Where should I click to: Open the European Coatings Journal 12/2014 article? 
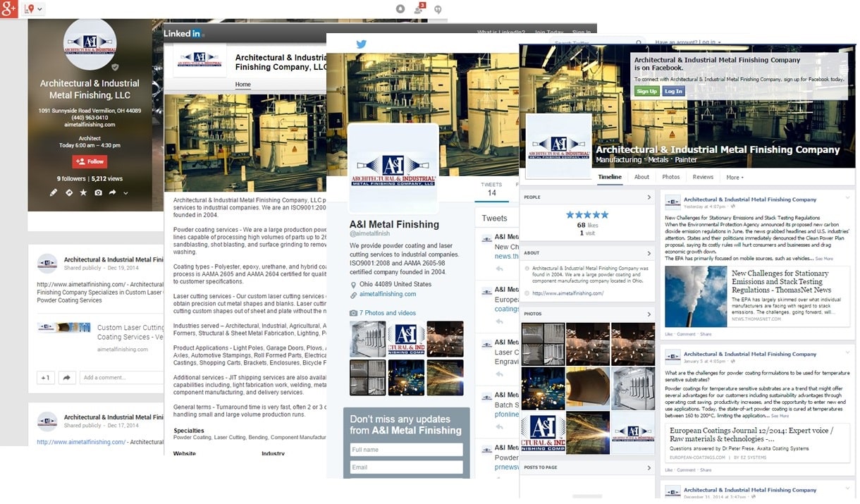point(751,434)
